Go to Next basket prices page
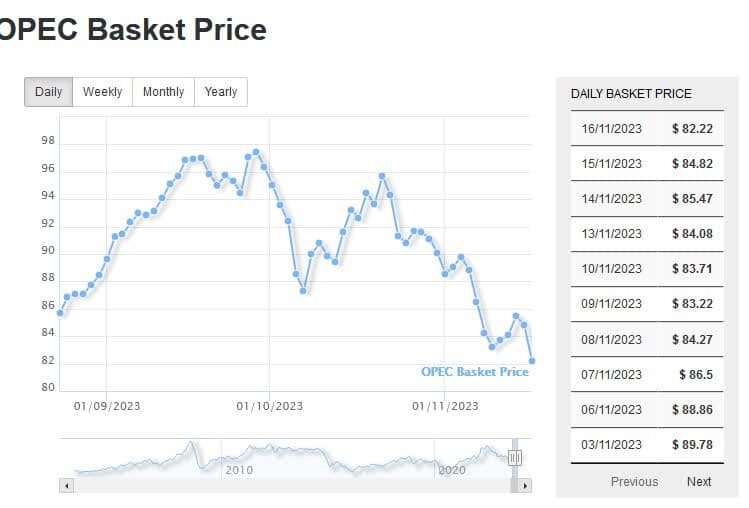Screen dimensions: 749x508 pos(699,481)
